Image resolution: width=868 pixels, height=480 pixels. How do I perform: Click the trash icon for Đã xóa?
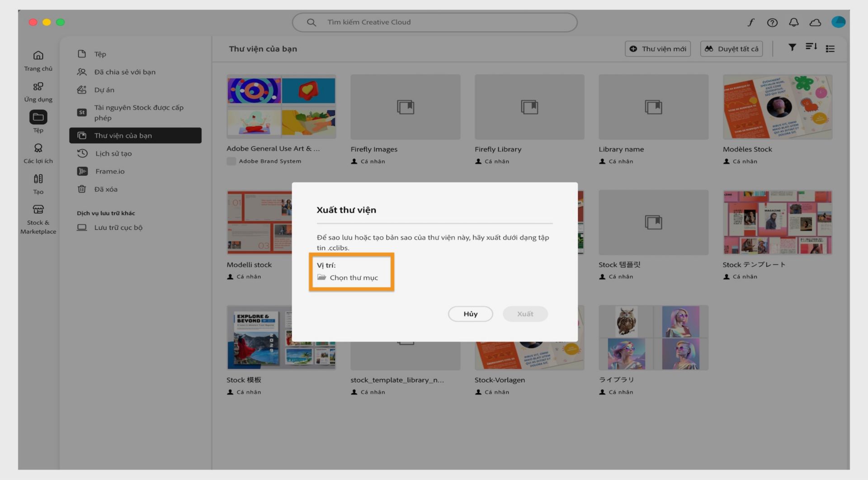click(x=82, y=189)
